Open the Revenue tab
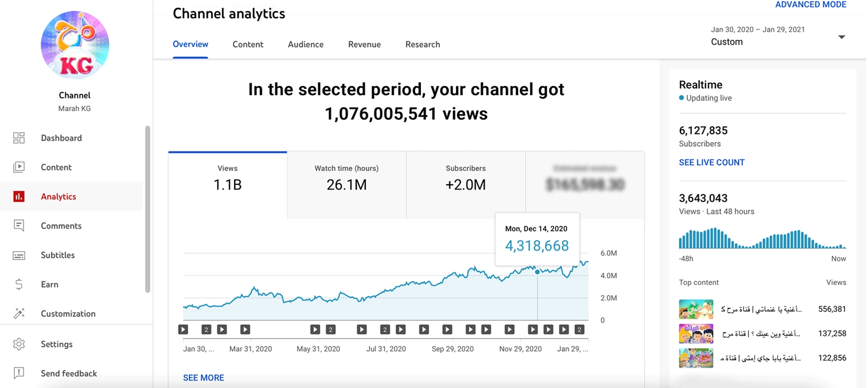Image resolution: width=868 pixels, height=388 pixels. pyautogui.click(x=365, y=44)
